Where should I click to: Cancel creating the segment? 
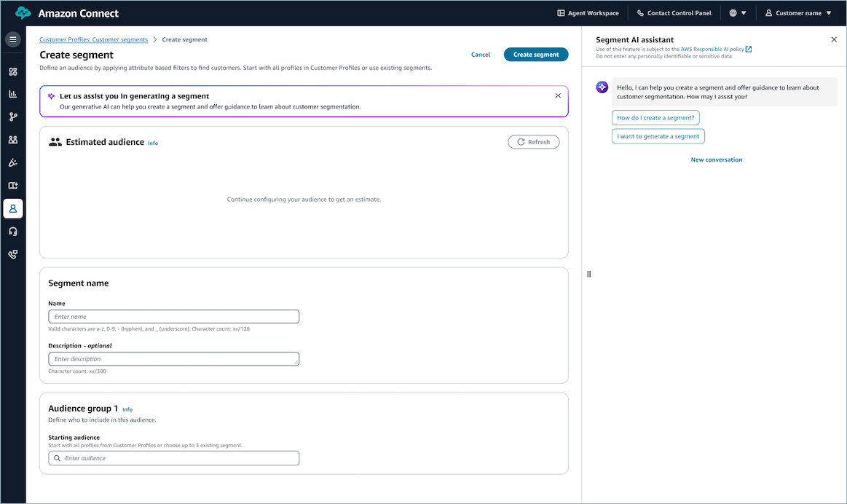click(x=480, y=54)
